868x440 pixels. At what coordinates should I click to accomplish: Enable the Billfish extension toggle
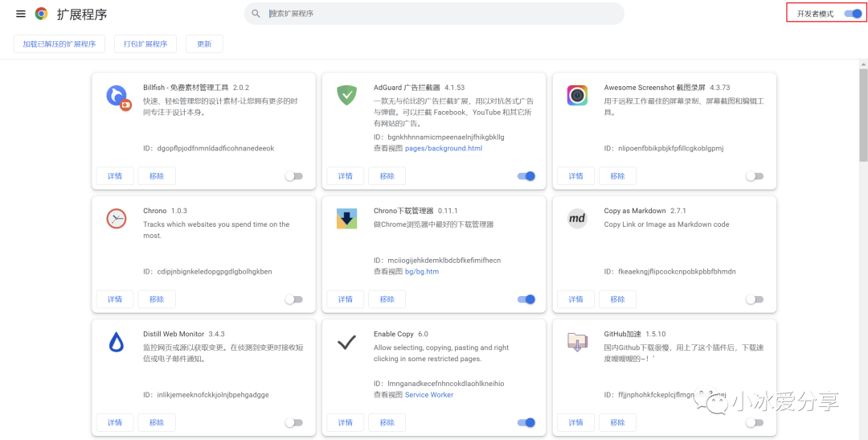click(x=294, y=176)
